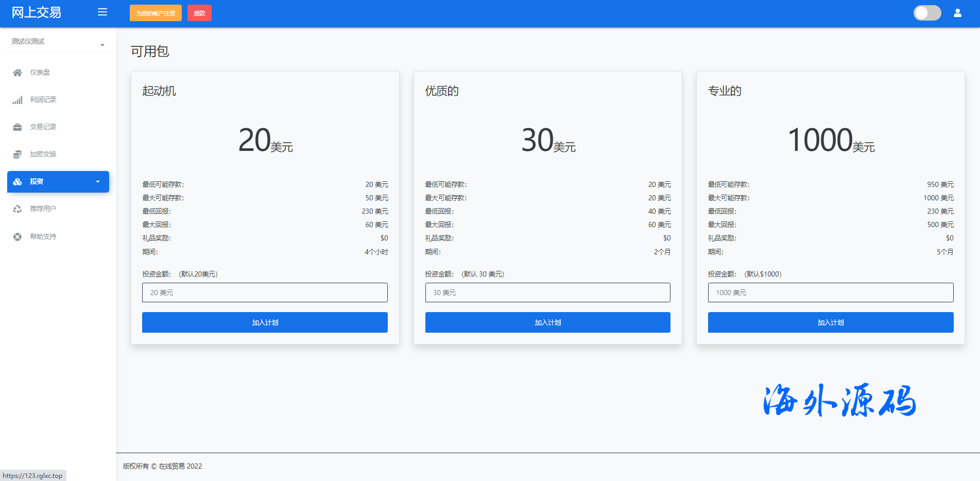Join the 优质的 plan via 加入计划
The width and height of the screenshot is (980, 481).
coord(547,322)
